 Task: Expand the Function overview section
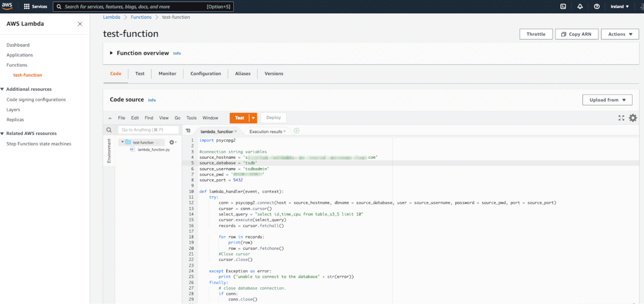(x=111, y=53)
